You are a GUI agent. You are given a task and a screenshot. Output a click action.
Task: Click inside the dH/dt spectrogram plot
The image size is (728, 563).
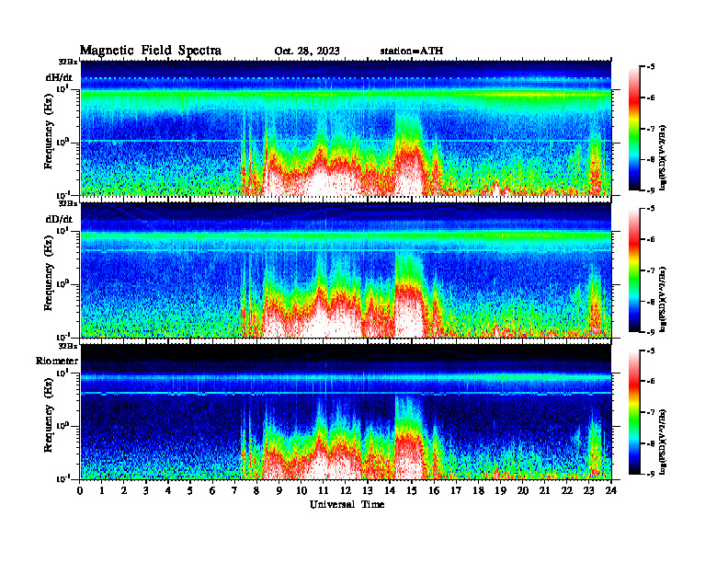coord(346,128)
